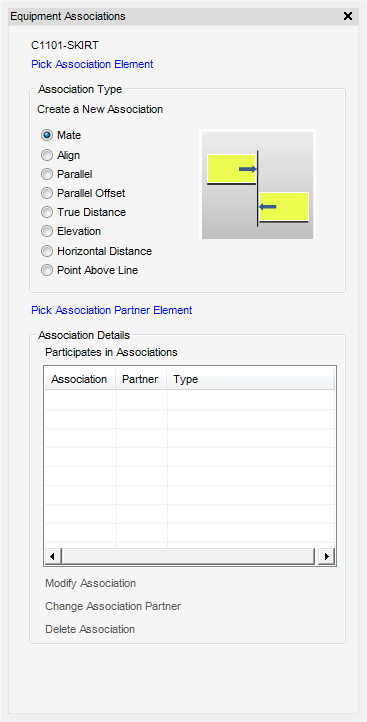Screen dimensions: 367x722
Task: Click Delete Association
Action: coord(90,629)
